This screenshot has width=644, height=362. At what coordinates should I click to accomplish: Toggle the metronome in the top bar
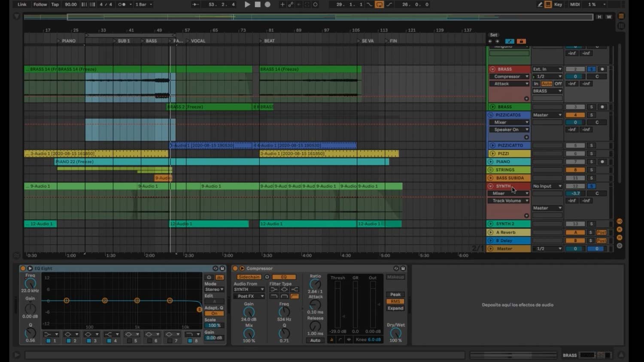tap(122, 4)
